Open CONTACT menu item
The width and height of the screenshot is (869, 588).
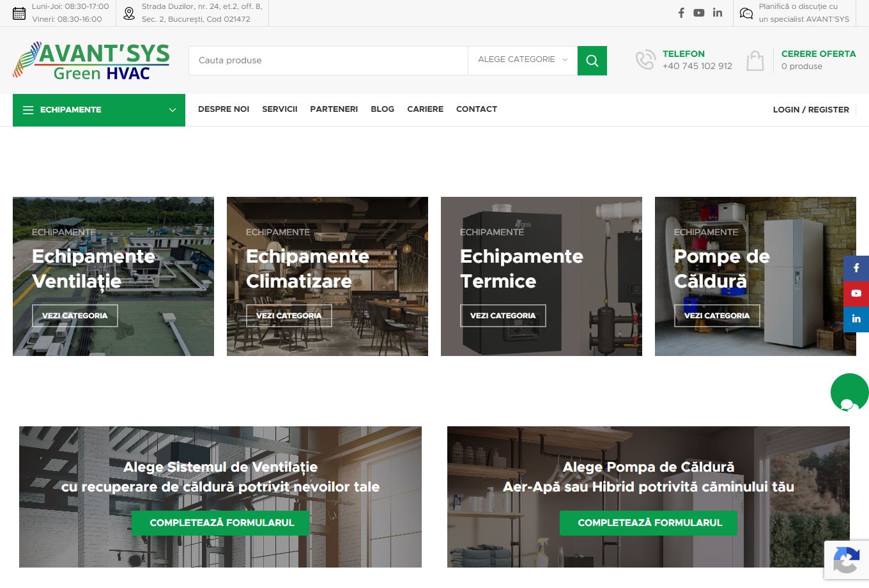477,109
